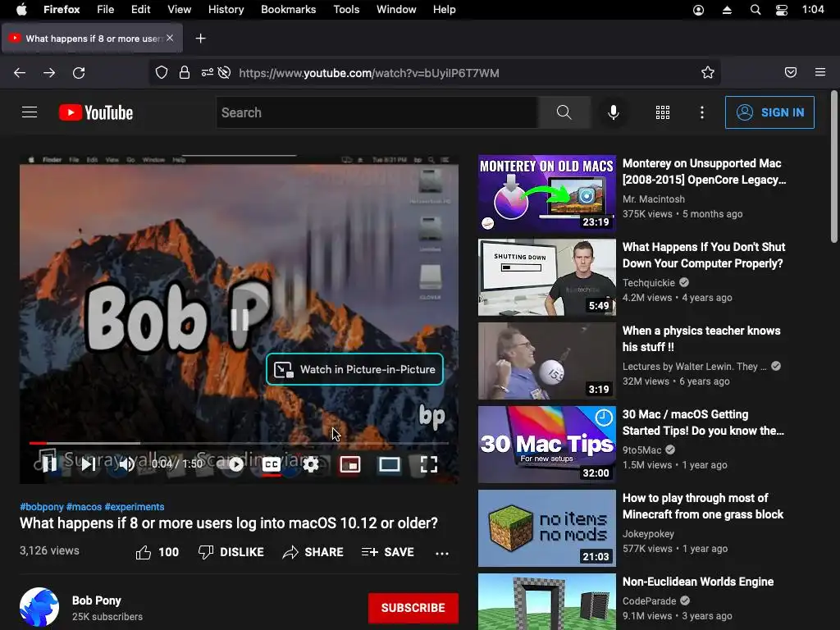This screenshot has height=630, width=840.
Task: Open Firefox application hamburger menu
Action: coord(820,72)
